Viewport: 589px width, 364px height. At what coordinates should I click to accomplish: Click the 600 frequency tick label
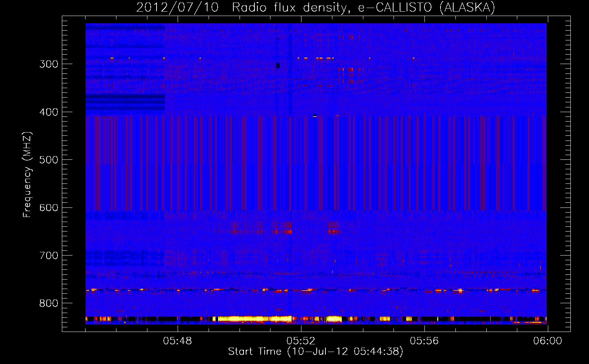point(49,208)
